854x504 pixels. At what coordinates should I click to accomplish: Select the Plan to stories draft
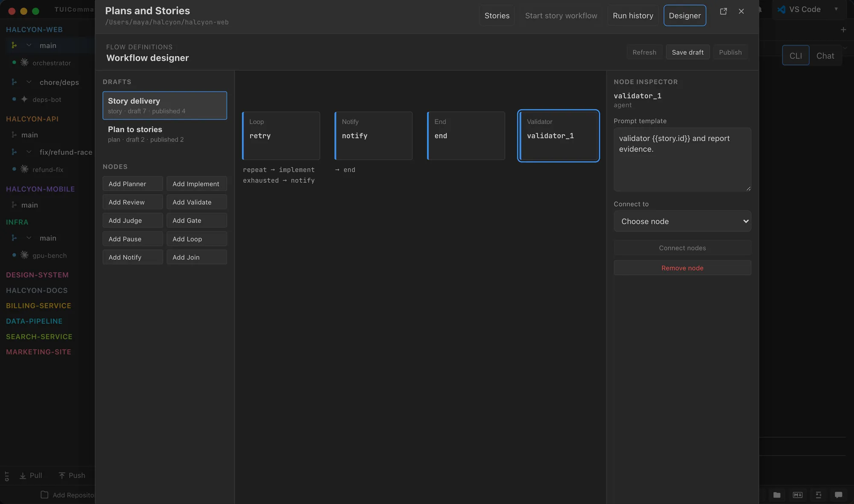coord(165,134)
